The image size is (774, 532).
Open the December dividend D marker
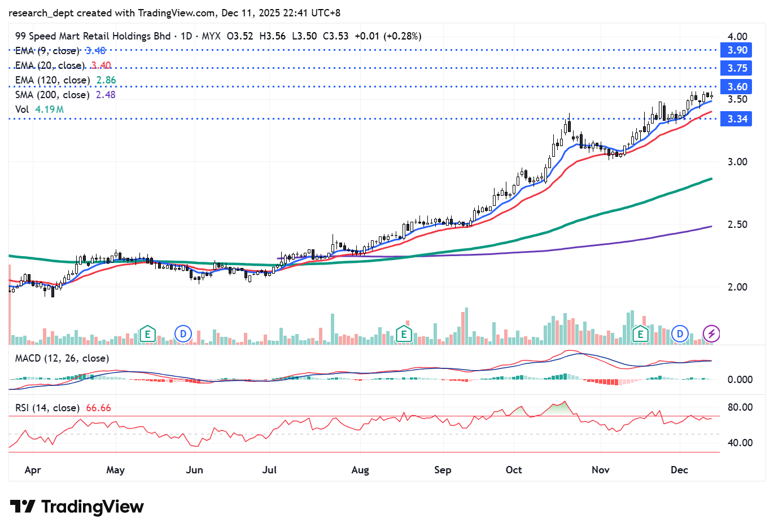pyautogui.click(x=680, y=334)
